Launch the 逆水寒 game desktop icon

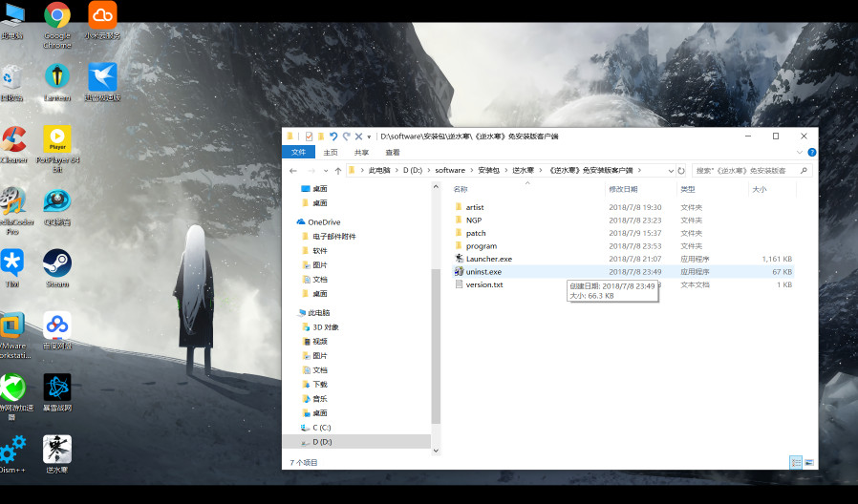pos(57,454)
